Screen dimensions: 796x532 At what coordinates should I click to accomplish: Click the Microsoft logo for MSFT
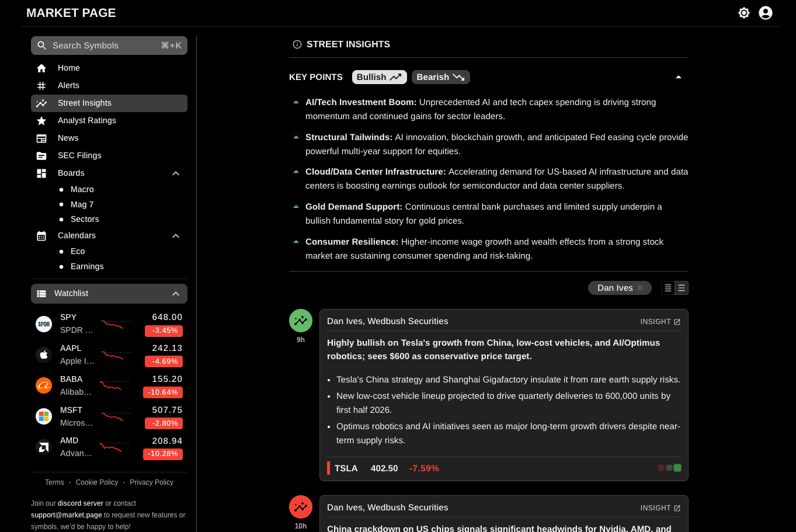point(44,416)
